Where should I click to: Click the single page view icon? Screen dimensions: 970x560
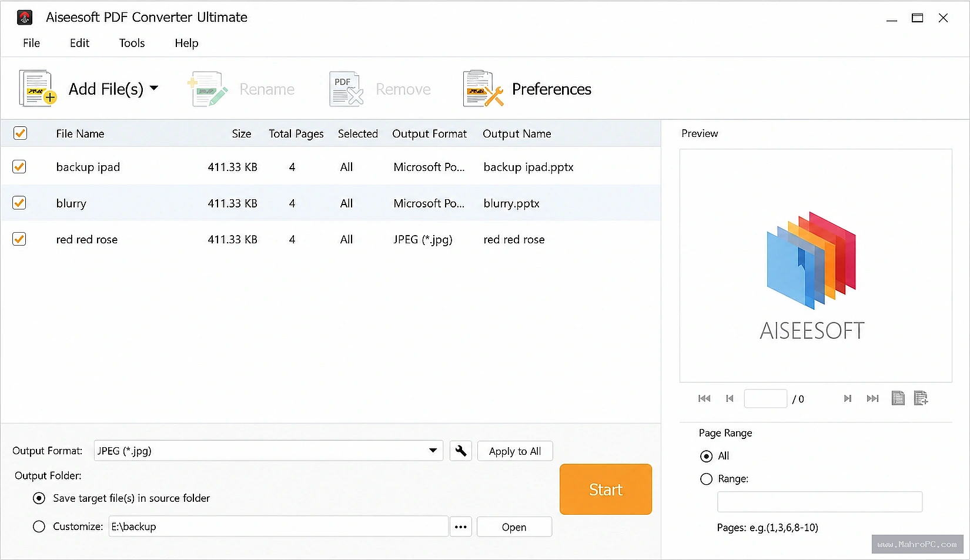point(898,398)
